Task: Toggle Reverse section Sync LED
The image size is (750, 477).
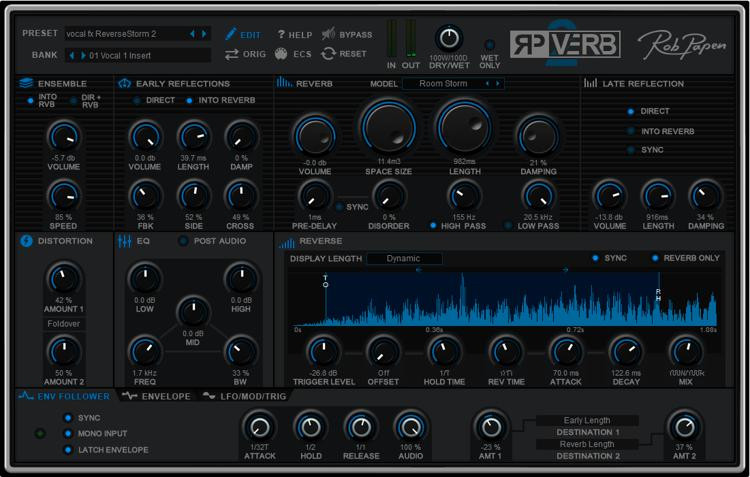Action: [595, 258]
